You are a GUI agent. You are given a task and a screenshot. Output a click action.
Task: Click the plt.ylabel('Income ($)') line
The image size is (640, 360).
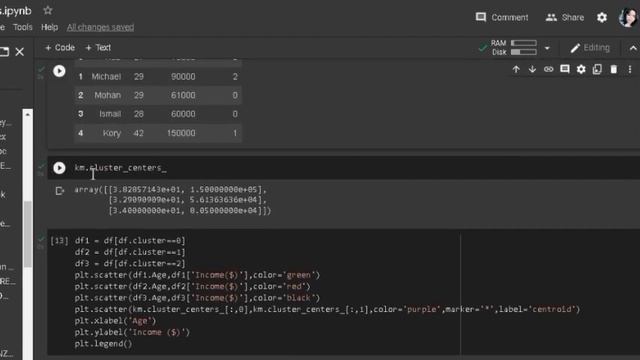point(132,332)
